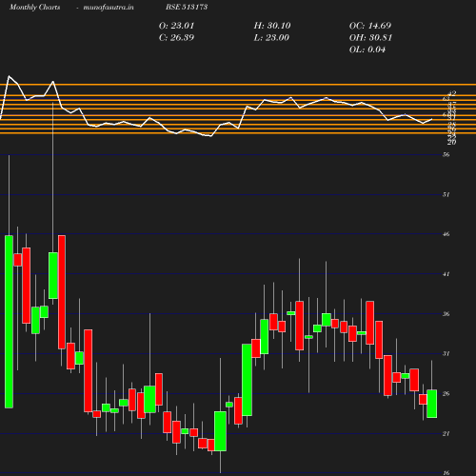Click the open value 'O: 23.01'
The image size is (476, 476).
(x=176, y=26)
